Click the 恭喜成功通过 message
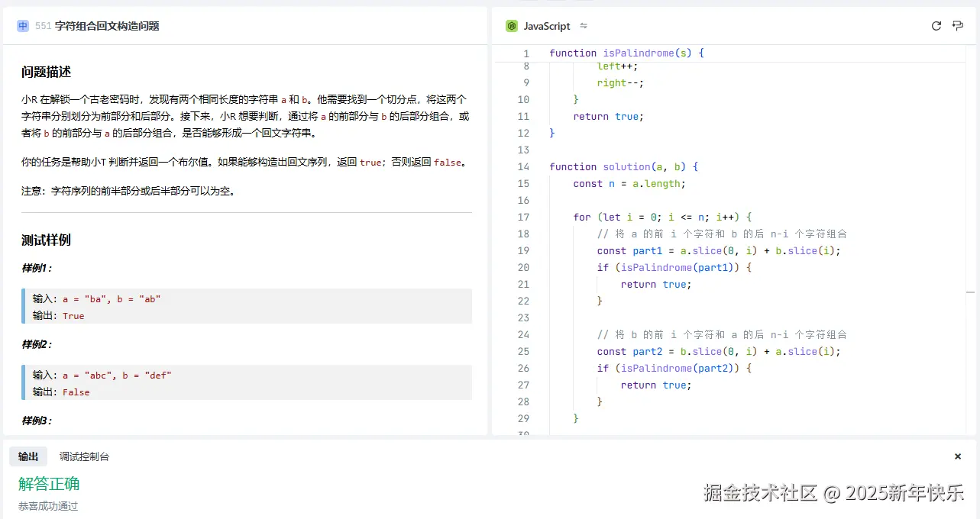This screenshot has height=519, width=980. tap(47, 505)
